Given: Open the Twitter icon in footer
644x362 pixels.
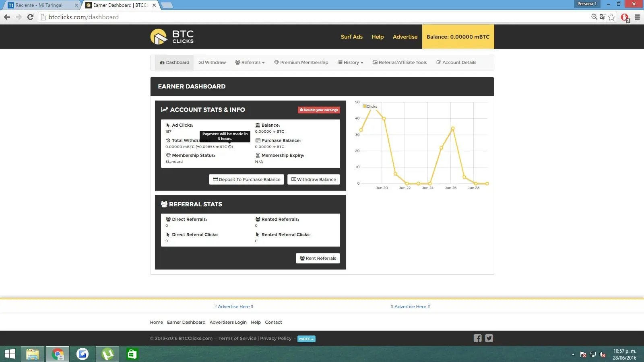Looking at the screenshot, I should click(x=489, y=338).
